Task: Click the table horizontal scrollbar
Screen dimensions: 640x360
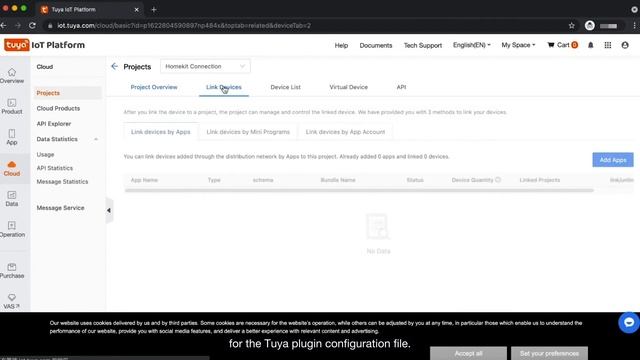Action: pos(359,190)
